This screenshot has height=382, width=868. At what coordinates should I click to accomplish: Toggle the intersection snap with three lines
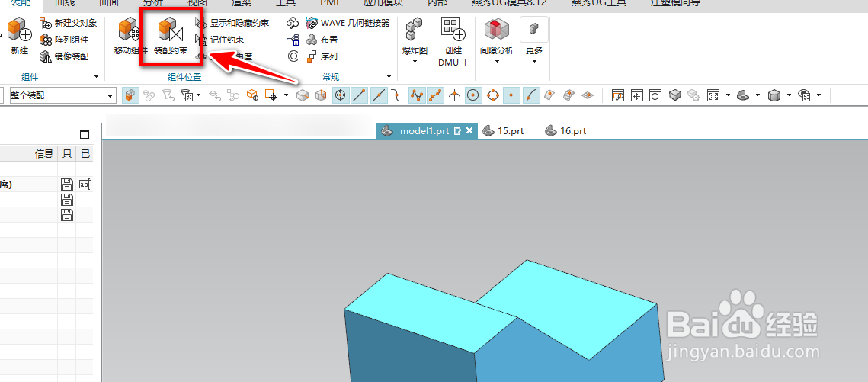point(454,96)
